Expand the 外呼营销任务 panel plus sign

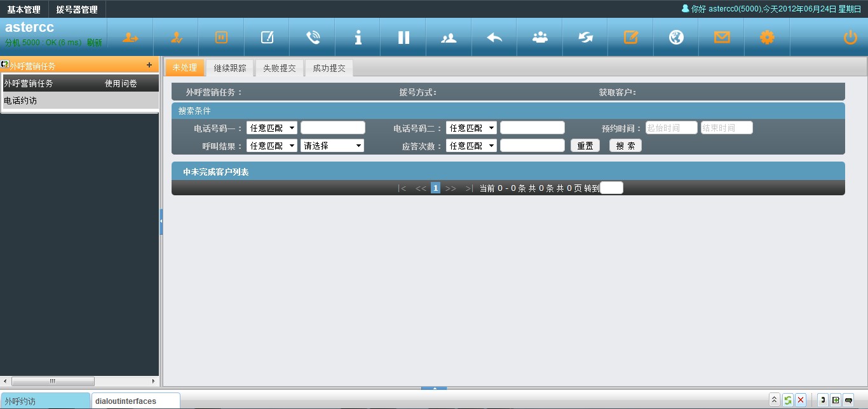[x=149, y=65]
